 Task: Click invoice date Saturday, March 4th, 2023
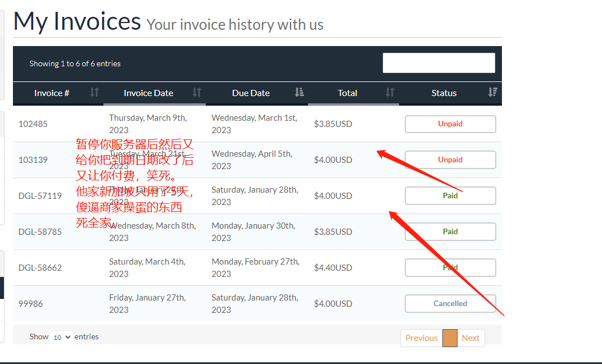tap(147, 267)
